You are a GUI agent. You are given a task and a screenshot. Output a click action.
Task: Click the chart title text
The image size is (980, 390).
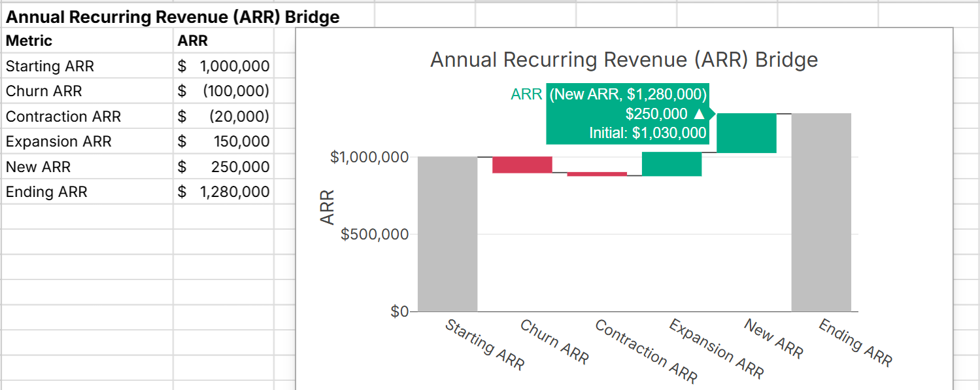(x=624, y=60)
